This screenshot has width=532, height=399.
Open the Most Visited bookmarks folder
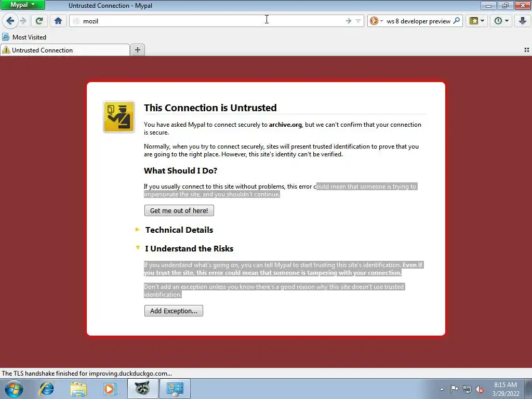coord(24,37)
